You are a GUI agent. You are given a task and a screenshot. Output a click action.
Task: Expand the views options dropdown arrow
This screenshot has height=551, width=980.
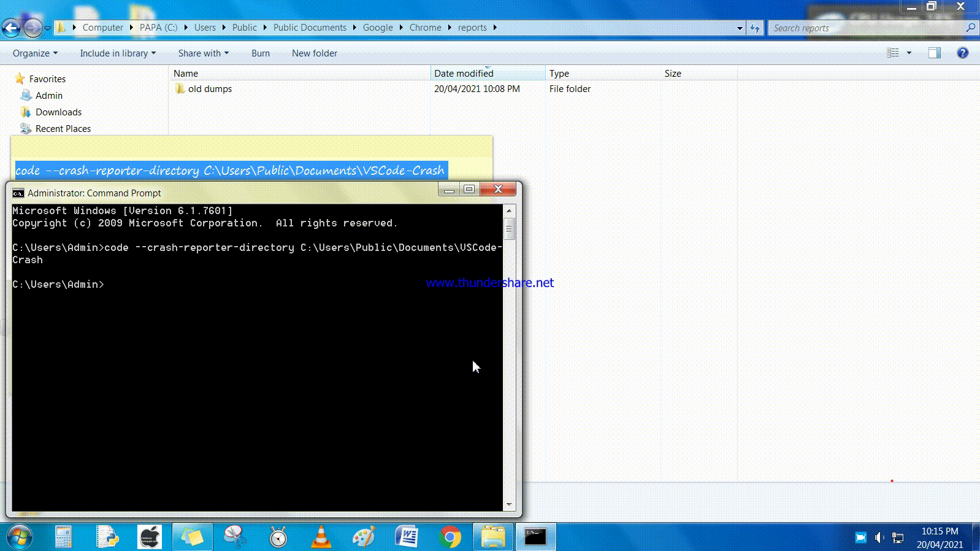click(909, 53)
